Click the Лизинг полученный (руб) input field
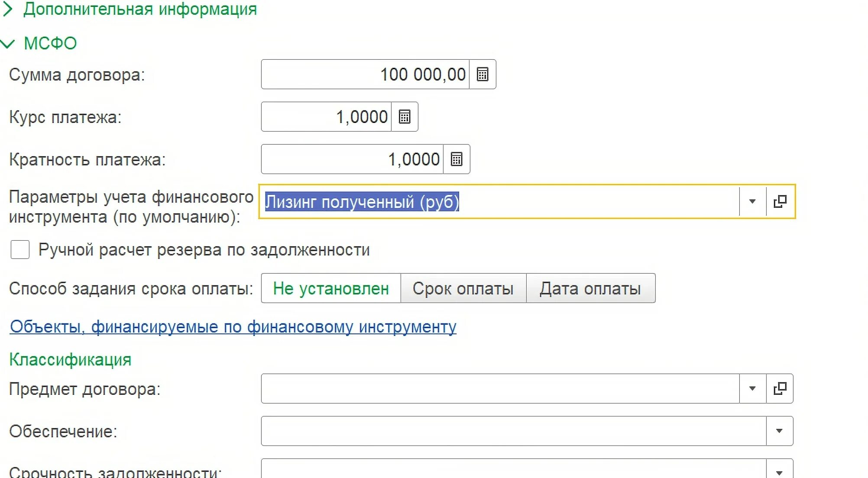The image size is (868, 478). point(500,201)
